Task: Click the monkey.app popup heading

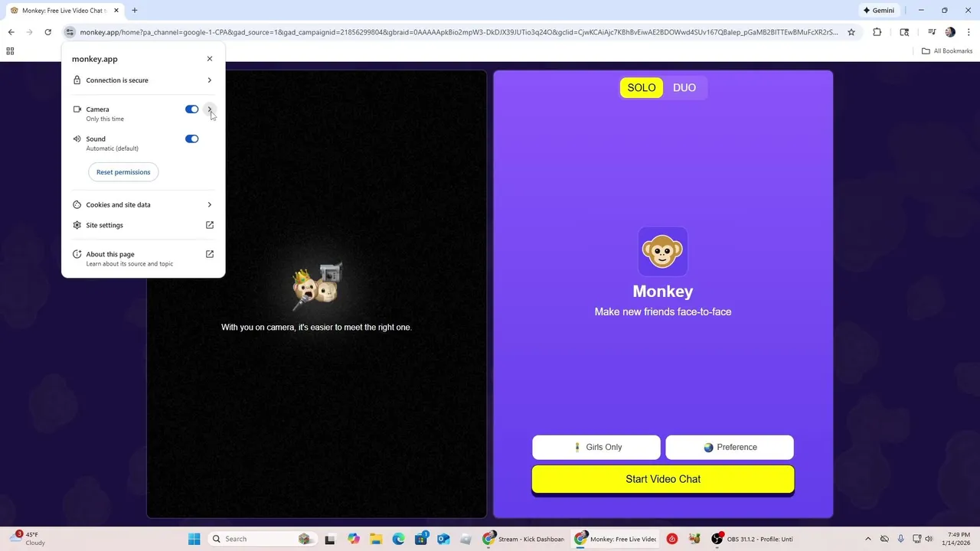Action: coord(95,59)
